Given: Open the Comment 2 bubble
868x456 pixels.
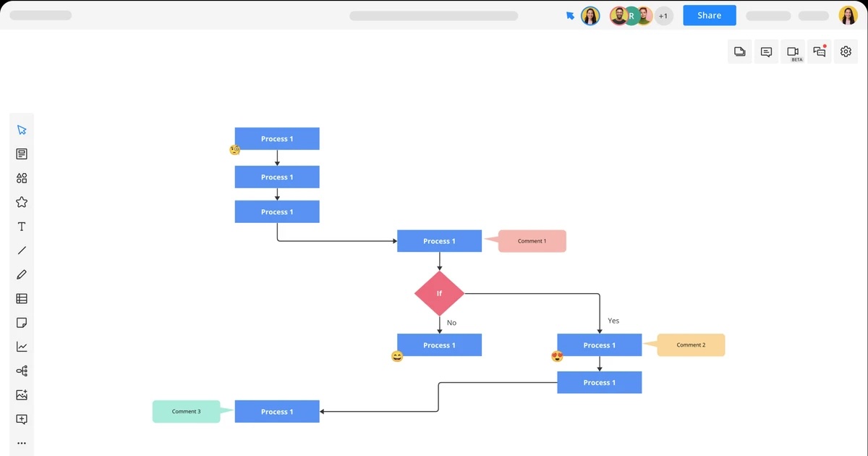Looking at the screenshot, I should (x=689, y=345).
